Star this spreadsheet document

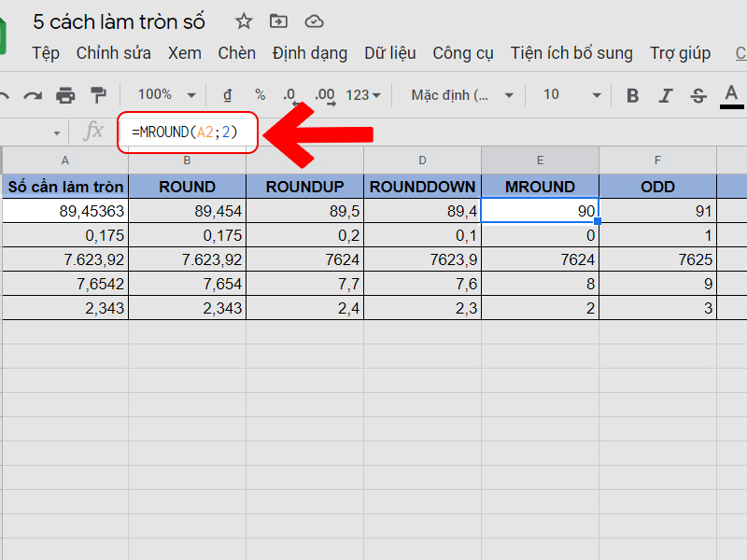[244, 21]
